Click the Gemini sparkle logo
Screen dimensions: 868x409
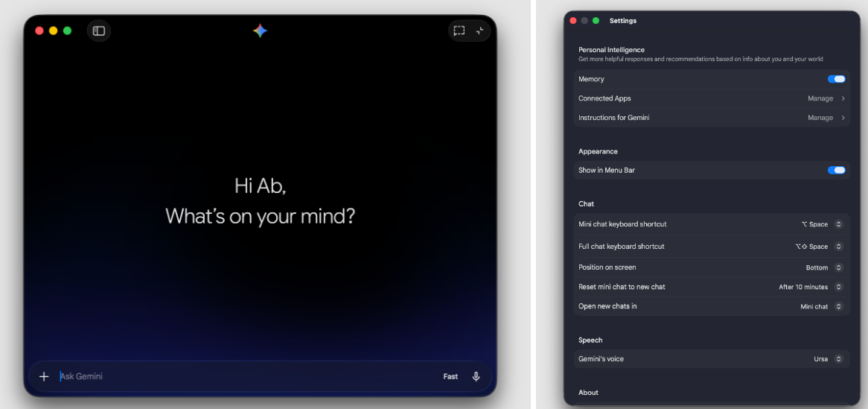pyautogui.click(x=260, y=31)
